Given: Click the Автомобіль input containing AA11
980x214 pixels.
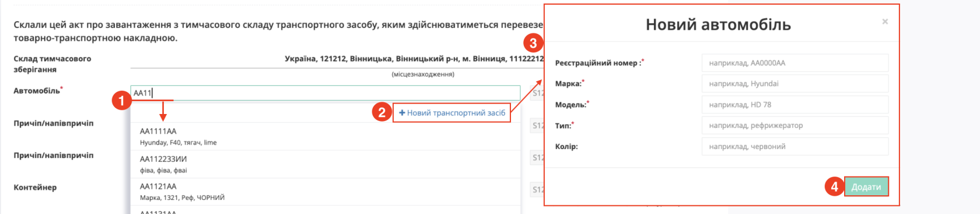Looking at the screenshot, I should tap(325, 93).
